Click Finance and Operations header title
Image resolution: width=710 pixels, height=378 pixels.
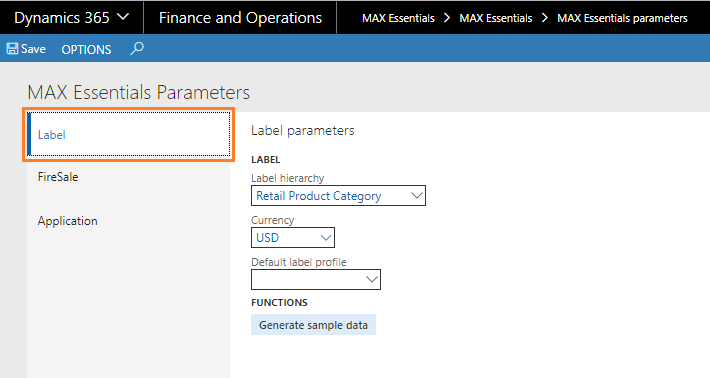pyautogui.click(x=240, y=18)
